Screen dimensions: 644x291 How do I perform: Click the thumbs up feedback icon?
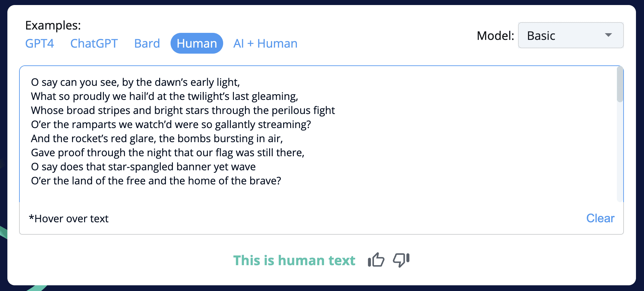[376, 260]
